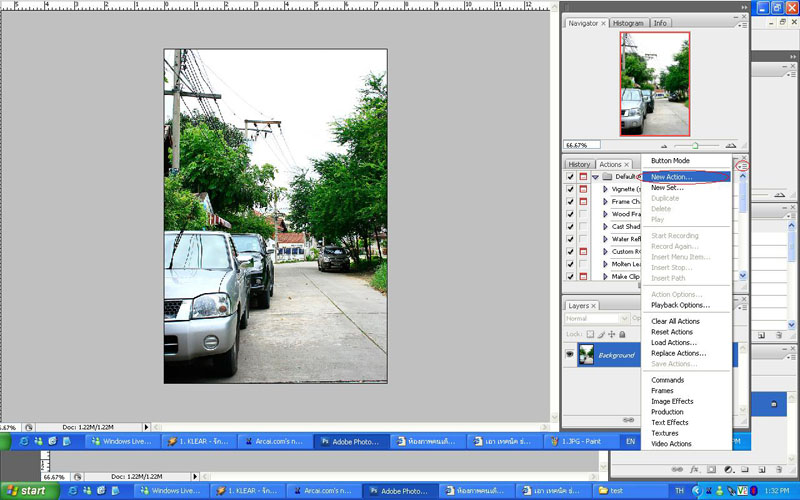Click the Lock image pixels brush icon

(x=601, y=334)
